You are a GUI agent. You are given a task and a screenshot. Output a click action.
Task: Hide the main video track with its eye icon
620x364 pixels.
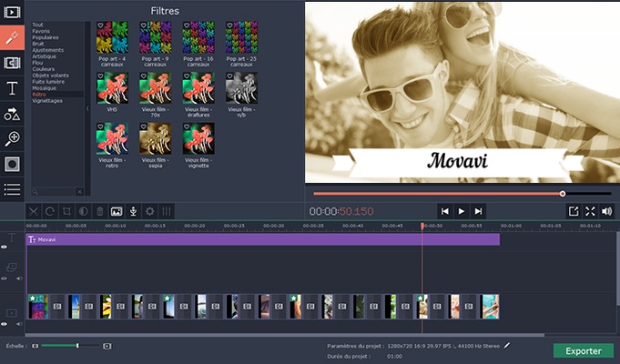pos(4,324)
